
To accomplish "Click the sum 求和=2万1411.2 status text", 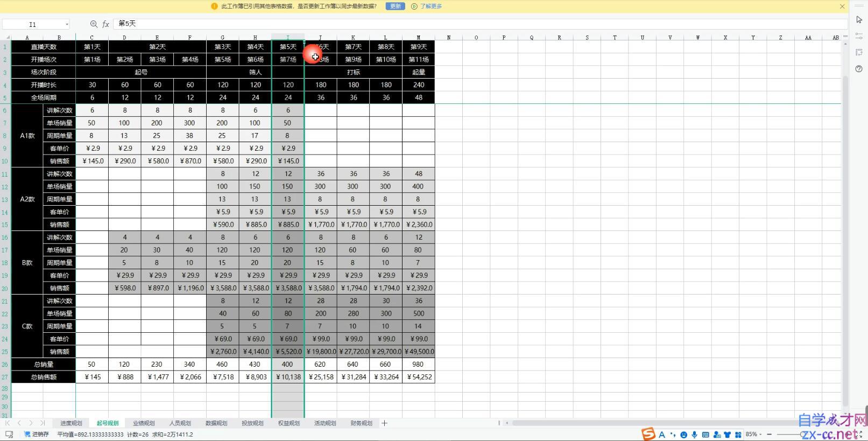I will [x=172, y=435].
